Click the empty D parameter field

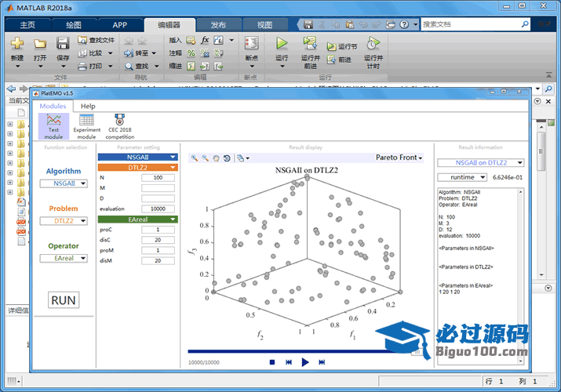click(x=158, y=198)
